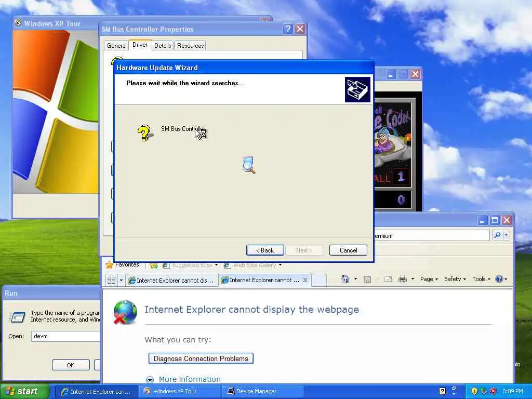Screen dimensions: 532x399
Task: Click OK in the Run dialog
Action: pyautogui.click(x=71, y=365)
